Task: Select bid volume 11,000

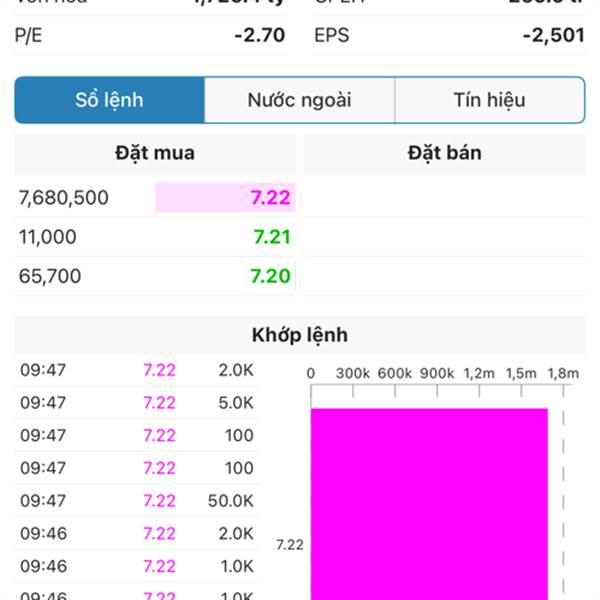Action: click(x=47, y=237)
